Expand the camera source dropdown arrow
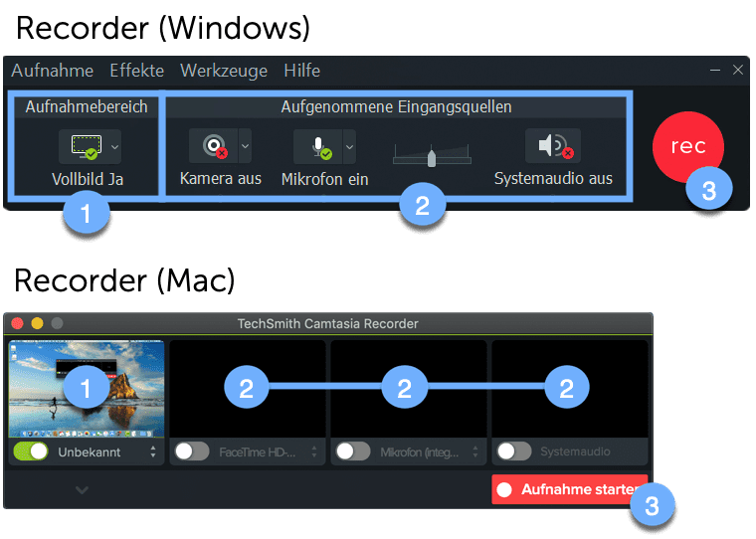 [245, 146]
